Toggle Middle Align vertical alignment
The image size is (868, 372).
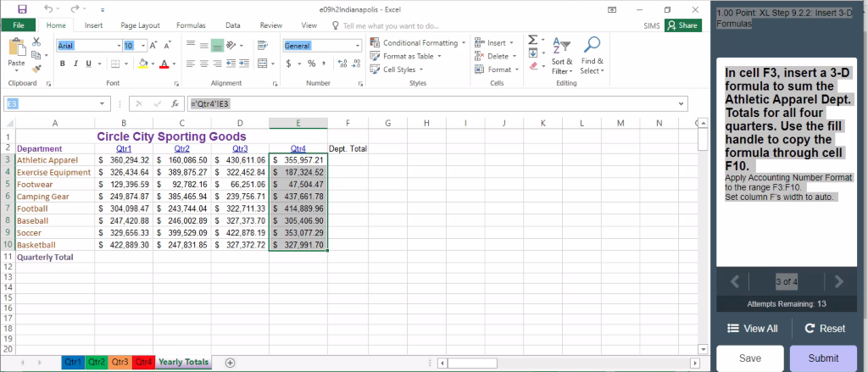pos(203,46)
